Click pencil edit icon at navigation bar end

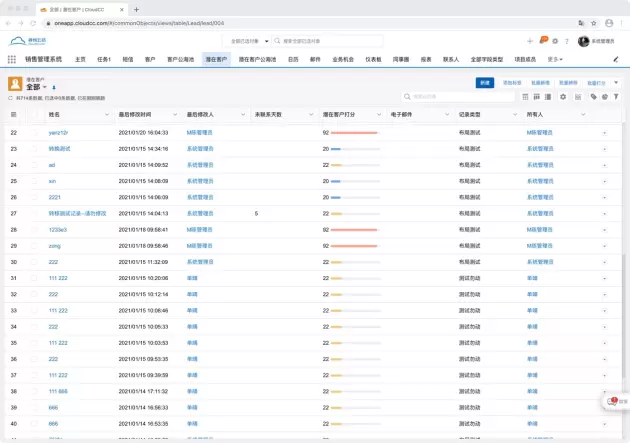coord(616,59)
